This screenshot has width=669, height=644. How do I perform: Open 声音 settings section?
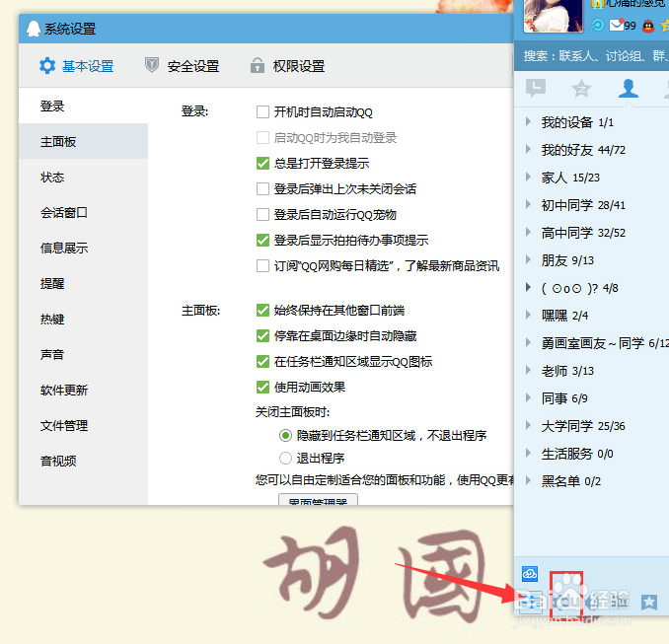(x=83, y=354)
